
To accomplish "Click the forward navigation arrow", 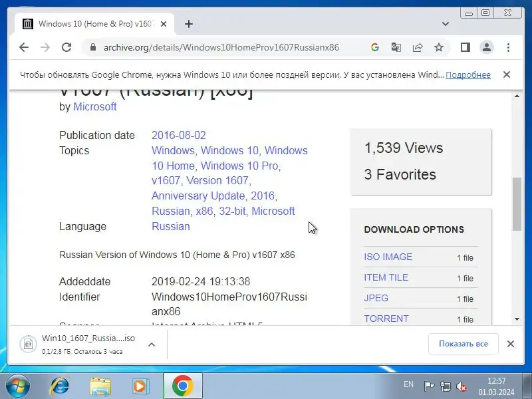I will point(45,47).
